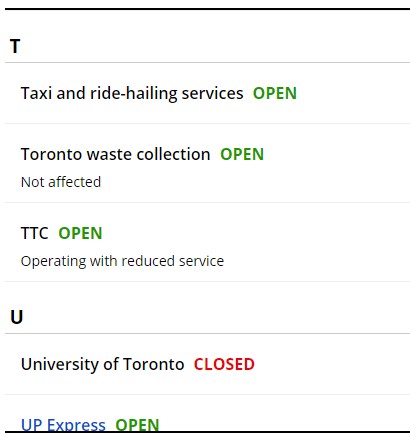Click OPEN status beside UP Express
The image size is (410, 436).
point(137,425)
